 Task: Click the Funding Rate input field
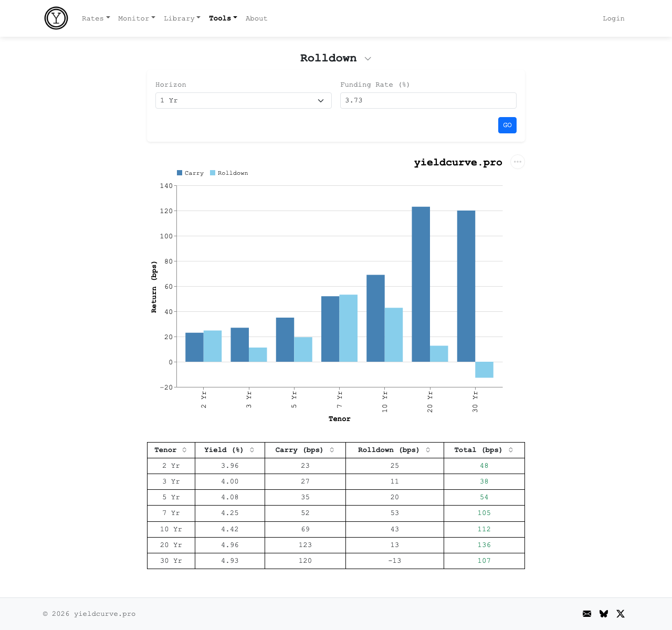pos(428,101)
